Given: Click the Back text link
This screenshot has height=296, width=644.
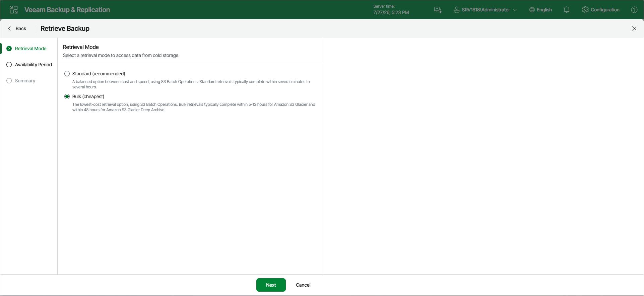Looking at the screenshot, I should coord(21,28).
